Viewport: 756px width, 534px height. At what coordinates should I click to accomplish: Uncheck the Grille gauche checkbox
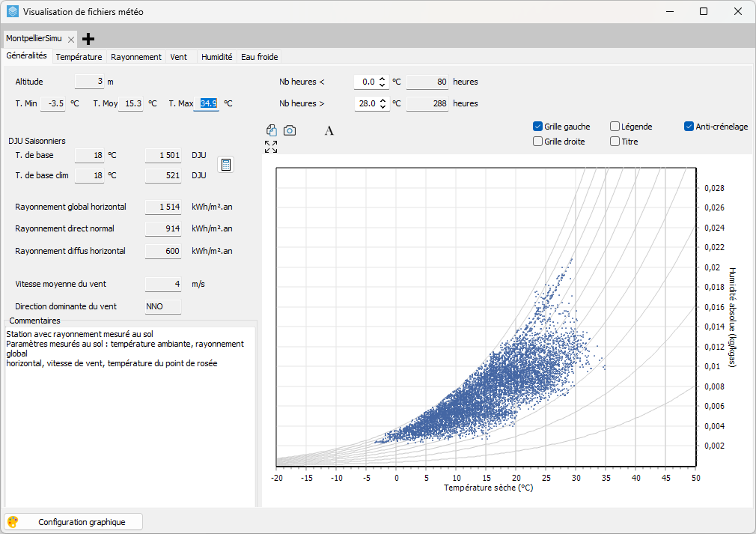coord(537,127)
